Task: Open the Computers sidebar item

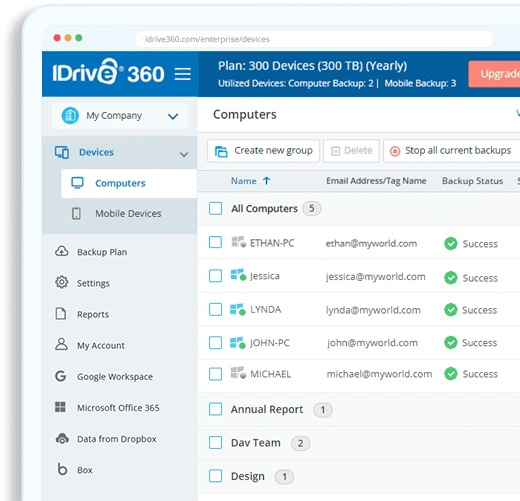Action: point(129,183)
